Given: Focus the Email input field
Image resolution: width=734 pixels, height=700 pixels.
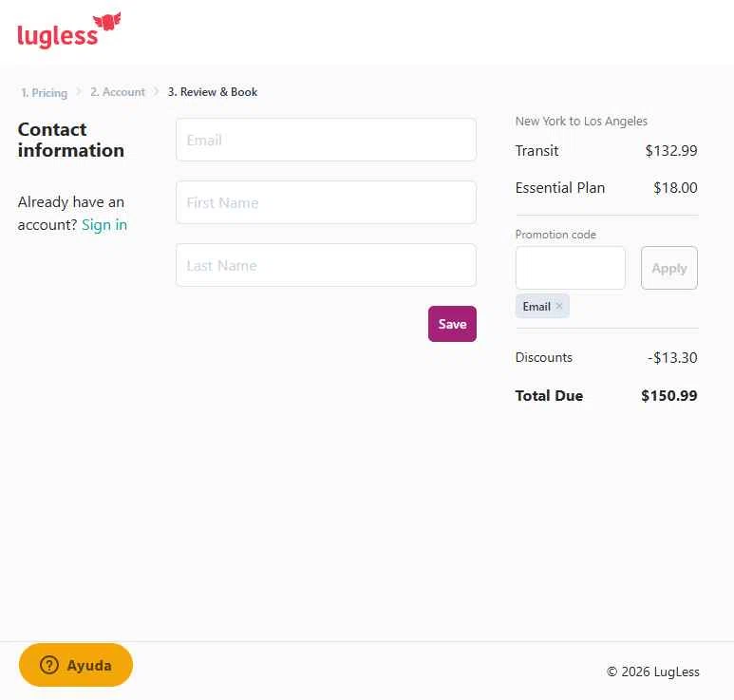Looking at the screenshot, I should pos(326,140).
